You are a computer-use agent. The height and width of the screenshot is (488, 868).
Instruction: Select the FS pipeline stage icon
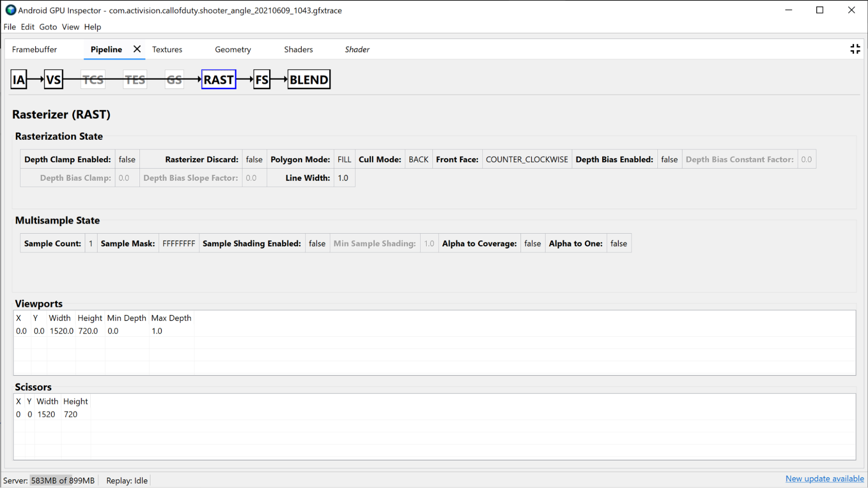[x=261, y=79]
